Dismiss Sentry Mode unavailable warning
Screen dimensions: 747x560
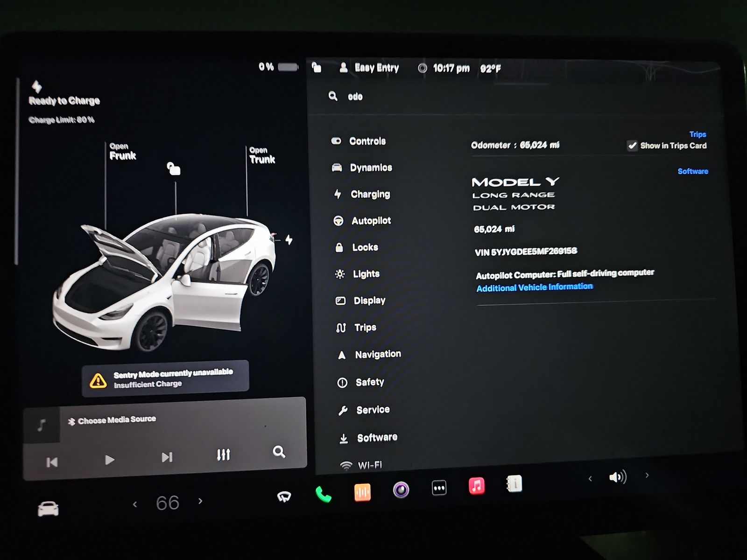coord(165,378)
